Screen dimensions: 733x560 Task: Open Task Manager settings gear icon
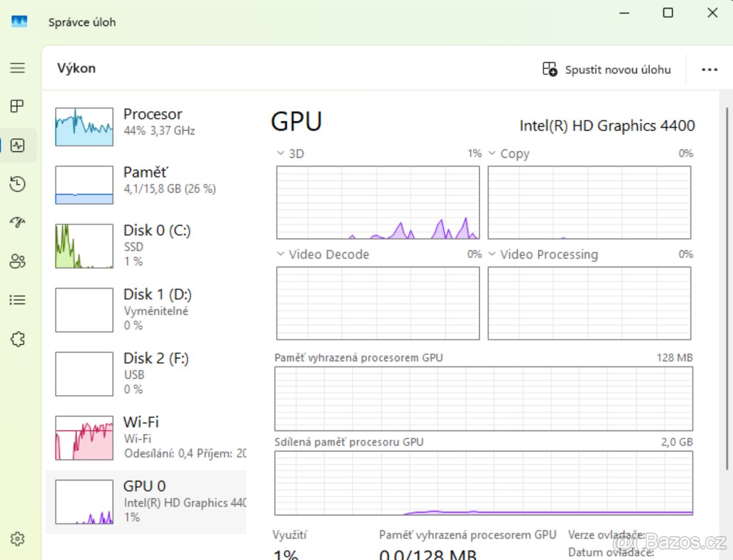(x=18, y=539)
